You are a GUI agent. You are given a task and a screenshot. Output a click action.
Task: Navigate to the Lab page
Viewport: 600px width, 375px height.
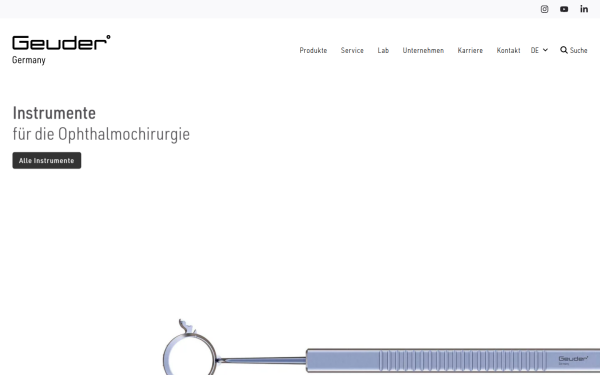point(383,50)
